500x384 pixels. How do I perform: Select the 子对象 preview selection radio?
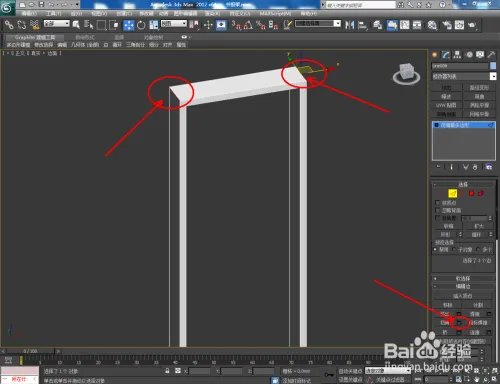(x=454, y=249)
